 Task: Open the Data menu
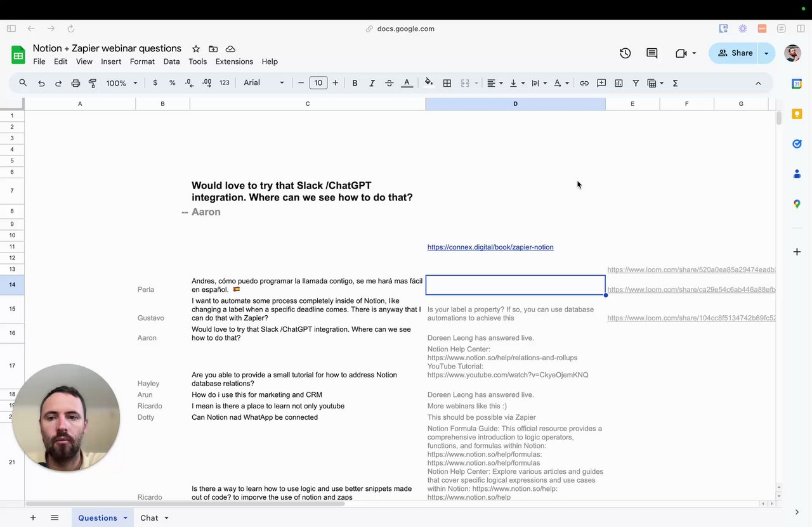point(171,62)
